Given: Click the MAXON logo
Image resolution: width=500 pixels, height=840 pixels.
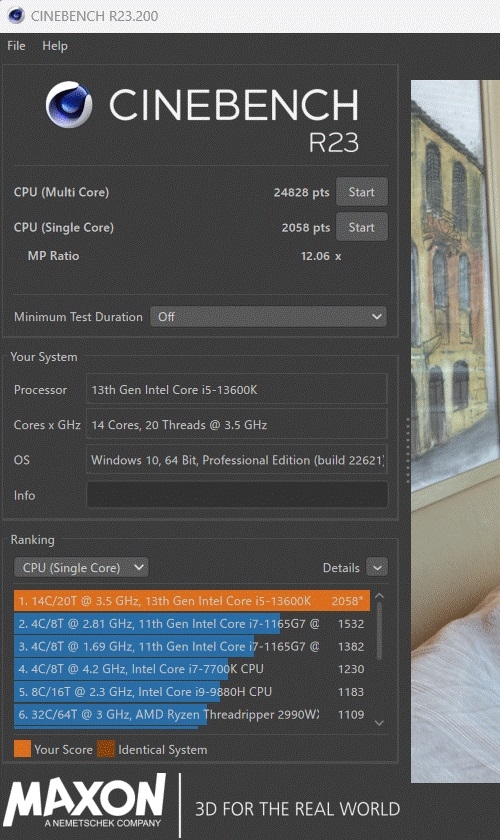Looking at the screenshot, I should (x=85, y=801).
